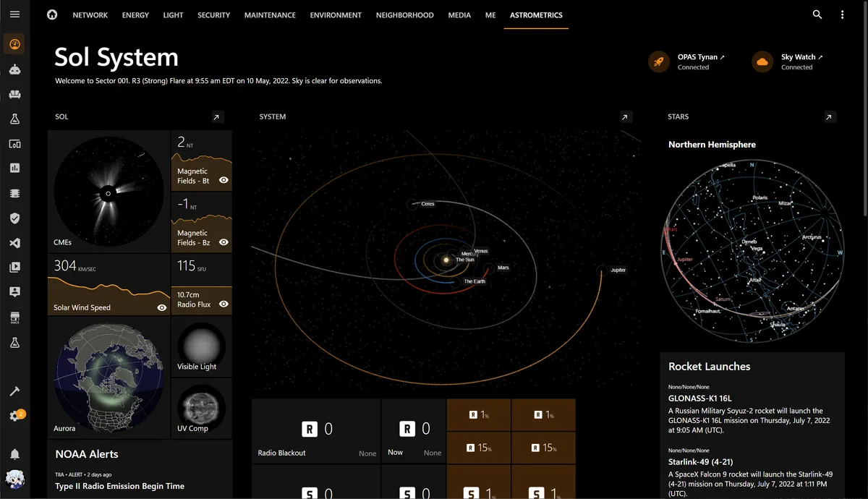The height and width of the screenshot is (499, 868).
Task: Open the robot icon panel in sidebar
Action: [14, 69]
